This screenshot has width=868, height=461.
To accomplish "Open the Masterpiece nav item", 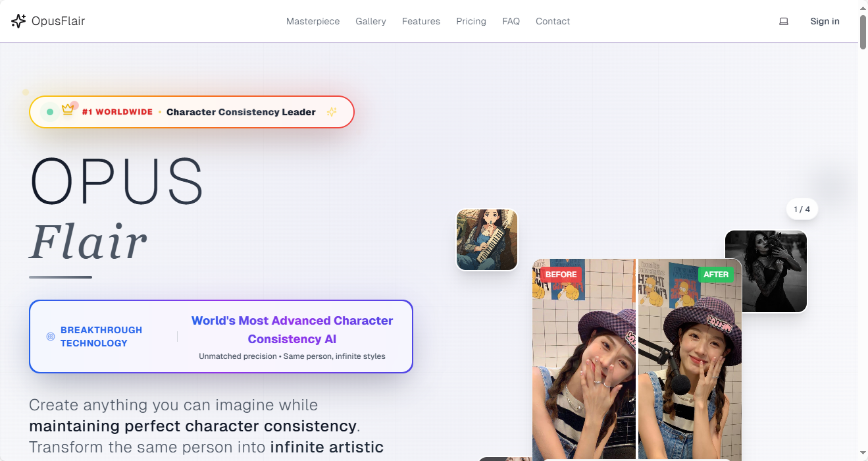I will tap(313, 21).
